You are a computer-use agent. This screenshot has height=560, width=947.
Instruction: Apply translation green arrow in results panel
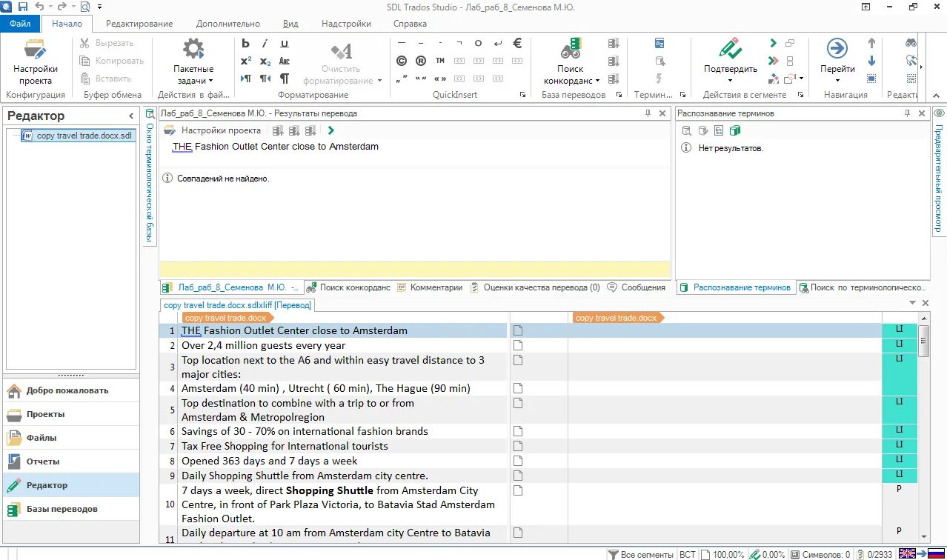coord(331,130)
